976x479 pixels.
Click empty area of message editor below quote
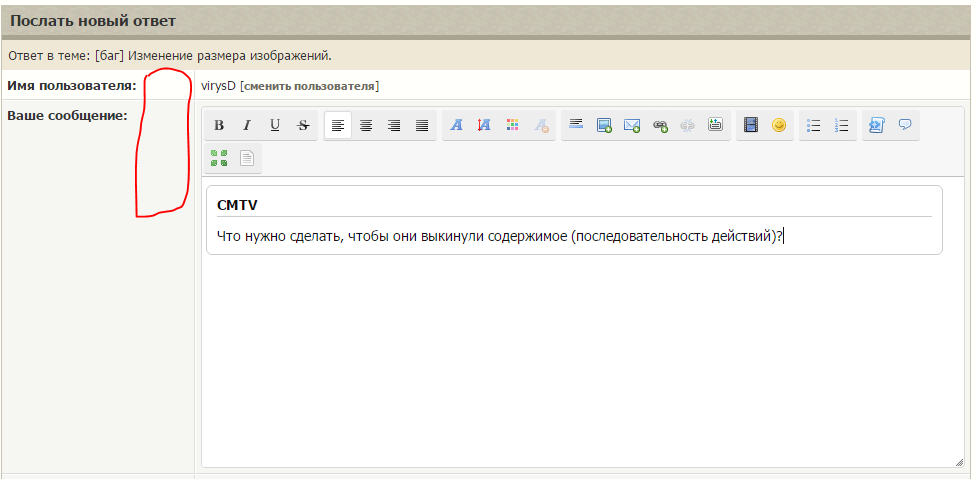point(582,361)
